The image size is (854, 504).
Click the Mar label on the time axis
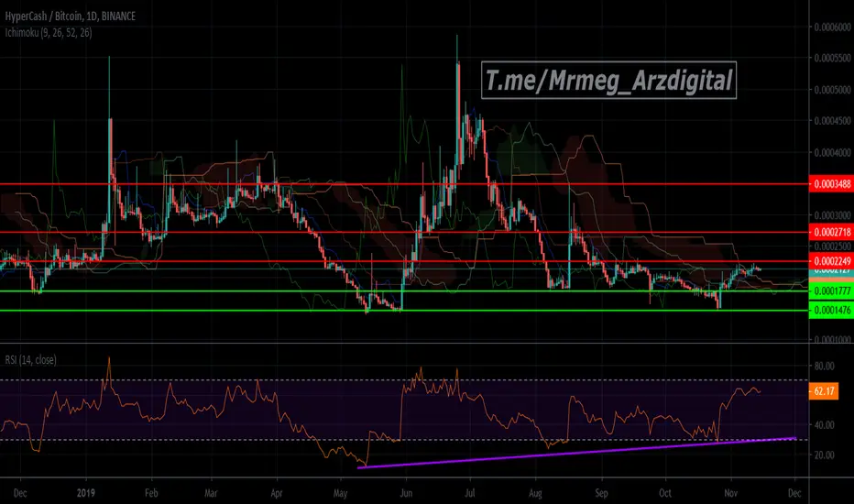click(211, 493)
